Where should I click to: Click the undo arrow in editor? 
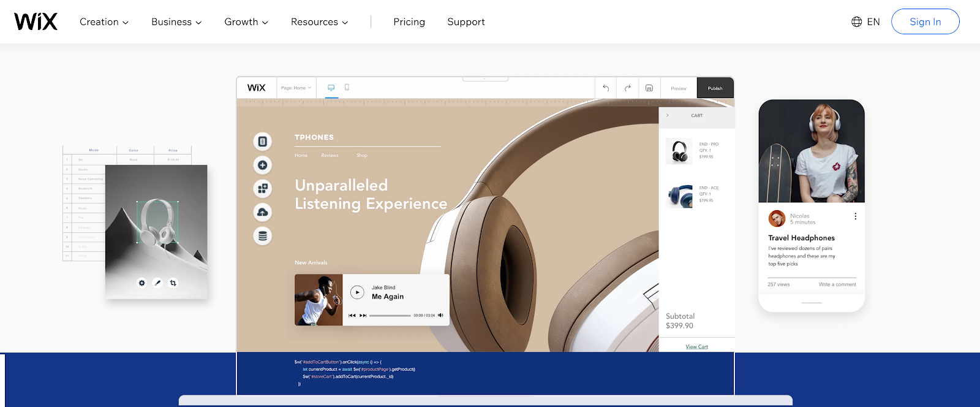pos(606,88)
